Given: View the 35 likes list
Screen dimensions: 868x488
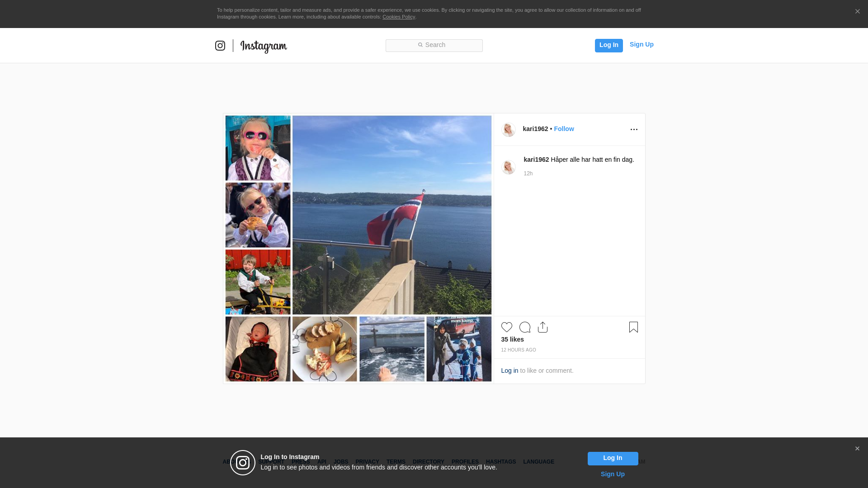Looking at the screenshot, I should [x=512, y=339].
